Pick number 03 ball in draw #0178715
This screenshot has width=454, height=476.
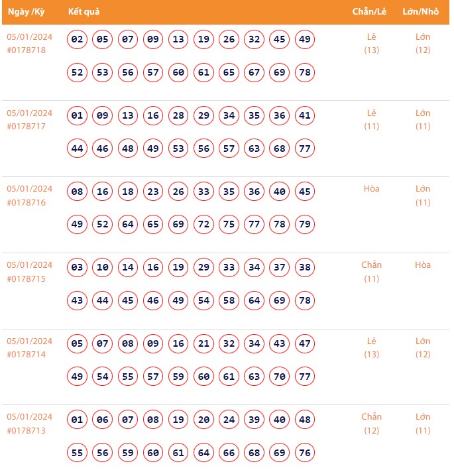[x=78, y=268]
